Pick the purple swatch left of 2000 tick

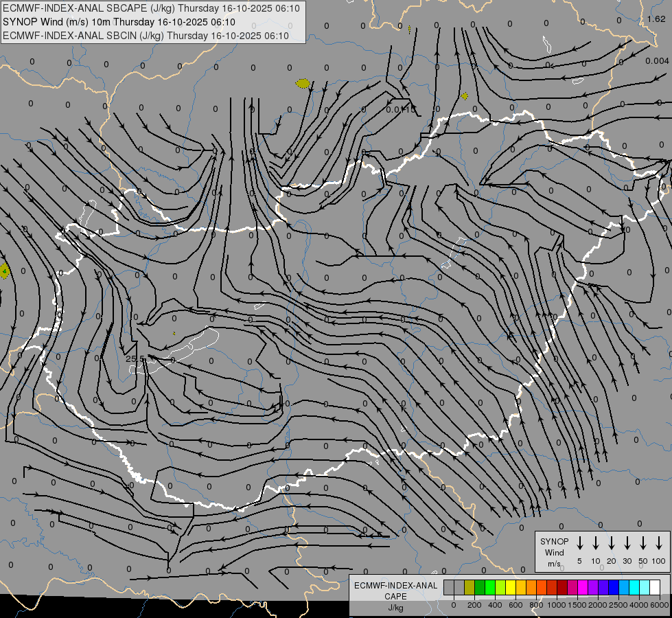click(592, 587)
